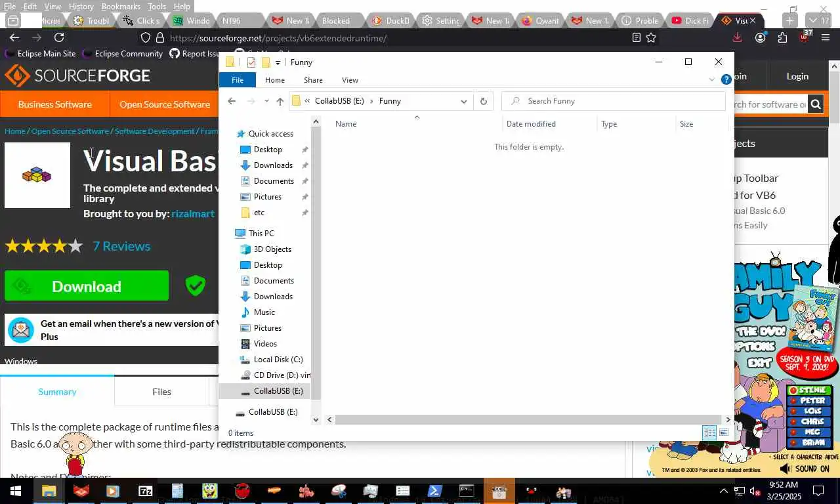Click the navigation pane scroll up arrow
This screenshot has height=504, width=840.
(x=316, y=121)
